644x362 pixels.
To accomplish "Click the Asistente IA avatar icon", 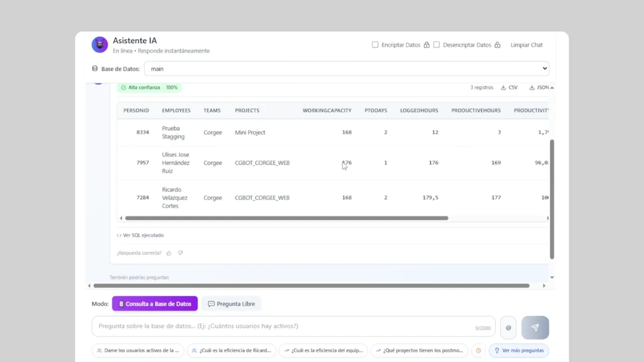I will (100, 45).
